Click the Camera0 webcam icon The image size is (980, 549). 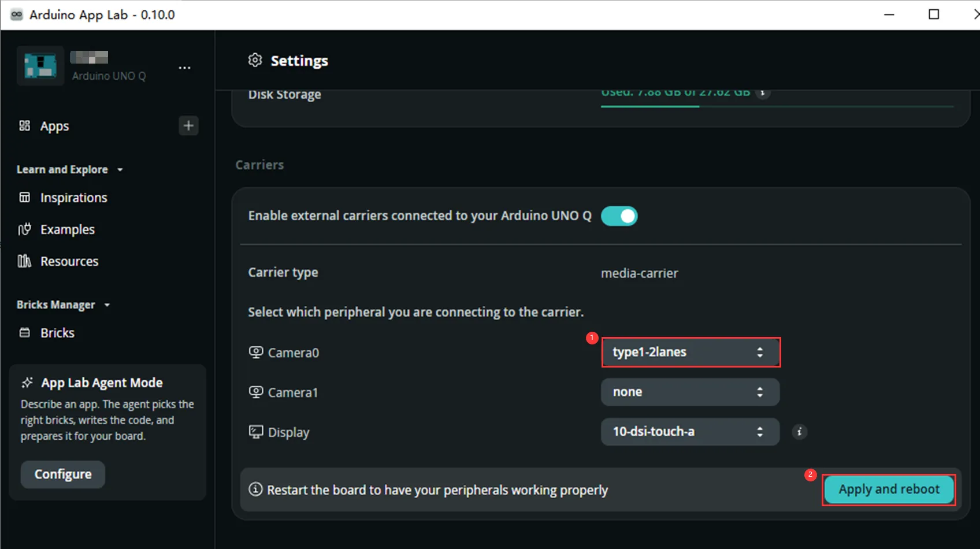[256, 352]
